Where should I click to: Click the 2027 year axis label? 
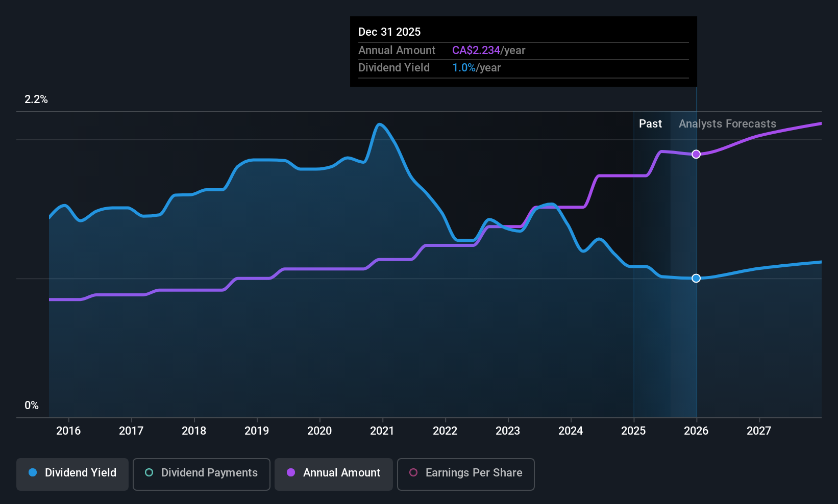pos(759,431)
